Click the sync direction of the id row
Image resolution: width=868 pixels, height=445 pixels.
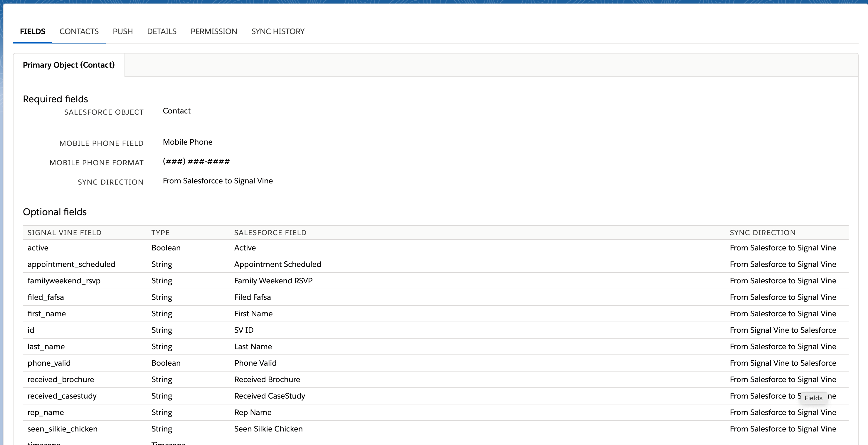(x=783, y=330)
